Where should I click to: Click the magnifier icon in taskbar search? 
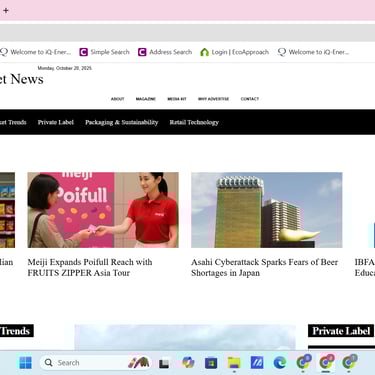click(48, 363)
